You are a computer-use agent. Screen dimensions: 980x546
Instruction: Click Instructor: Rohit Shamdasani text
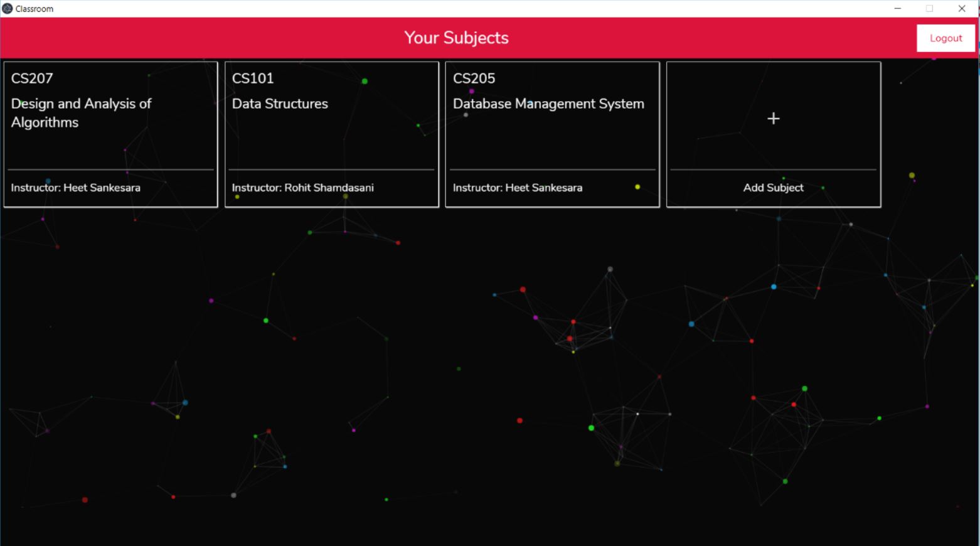302,188
